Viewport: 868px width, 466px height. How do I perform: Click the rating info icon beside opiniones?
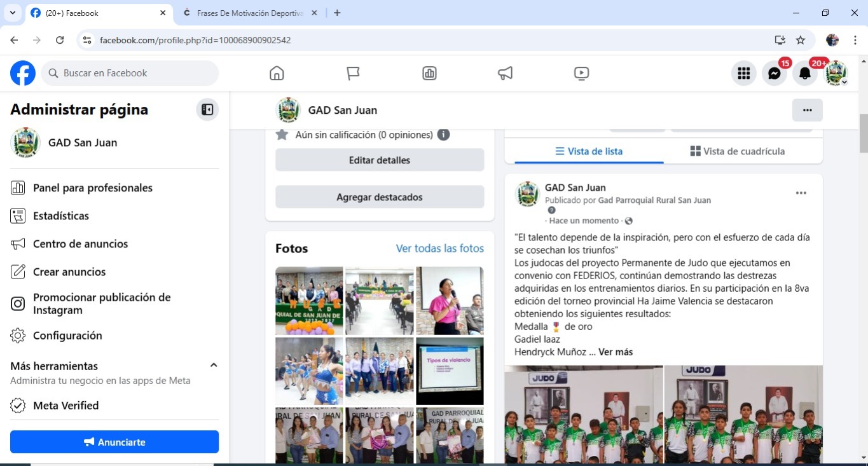pos(444,135)
